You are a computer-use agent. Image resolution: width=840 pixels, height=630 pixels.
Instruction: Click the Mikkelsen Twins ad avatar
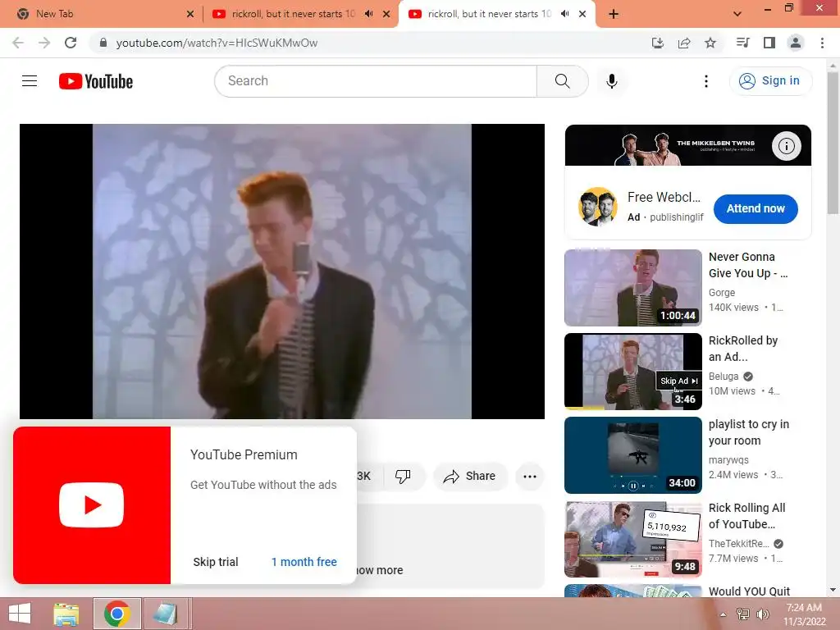click(x=598, y=207)
